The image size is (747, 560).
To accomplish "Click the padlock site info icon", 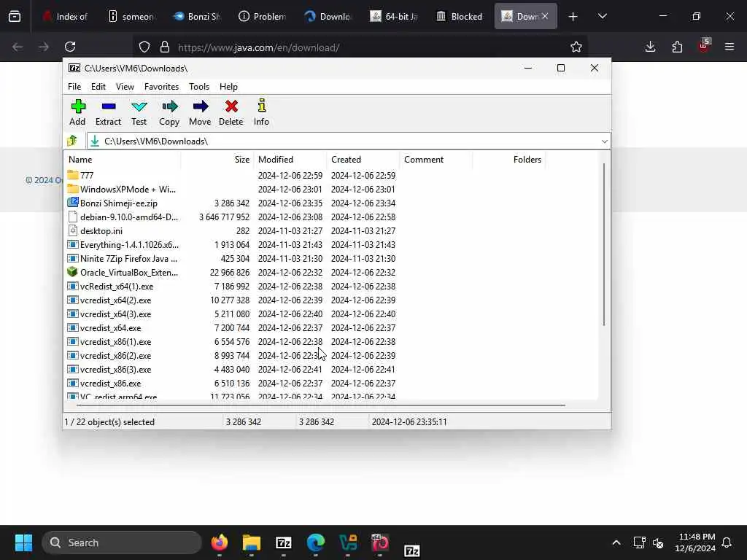I will [165, 47].
